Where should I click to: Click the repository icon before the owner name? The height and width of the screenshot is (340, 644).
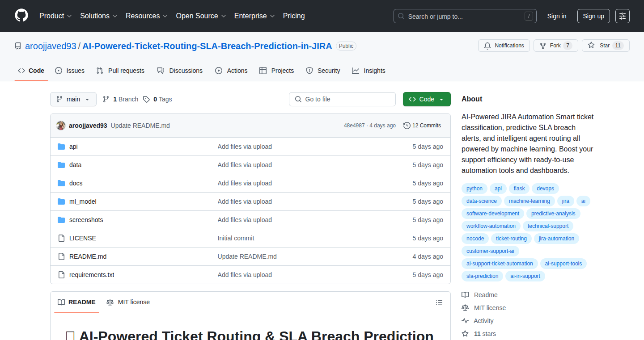click(18, 46)
